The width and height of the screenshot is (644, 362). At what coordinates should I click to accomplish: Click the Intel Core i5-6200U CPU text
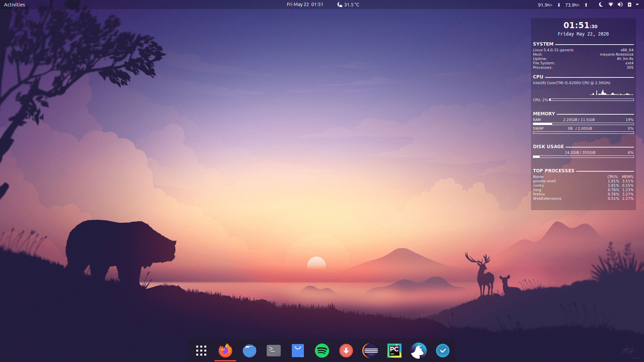(572, 83)
